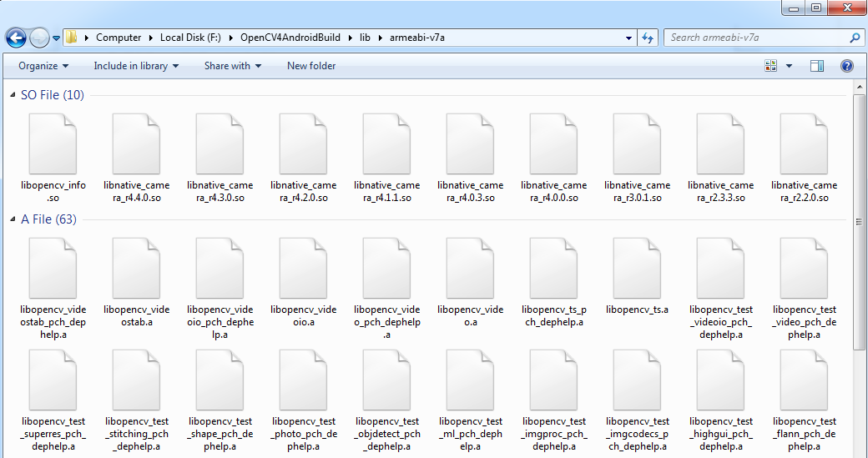868x458 pixels.
Task: Click the Forward navigation arrow button
Action: pos(39,38)
